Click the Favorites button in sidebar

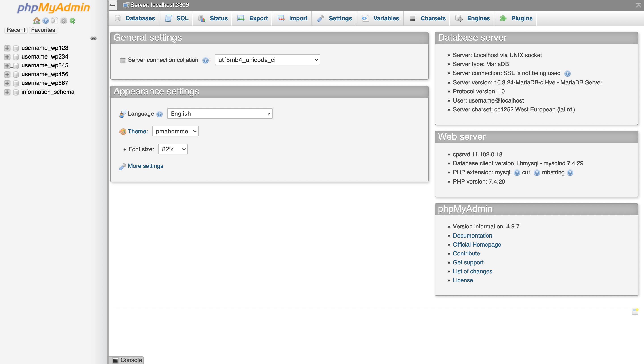pos(43,30)
